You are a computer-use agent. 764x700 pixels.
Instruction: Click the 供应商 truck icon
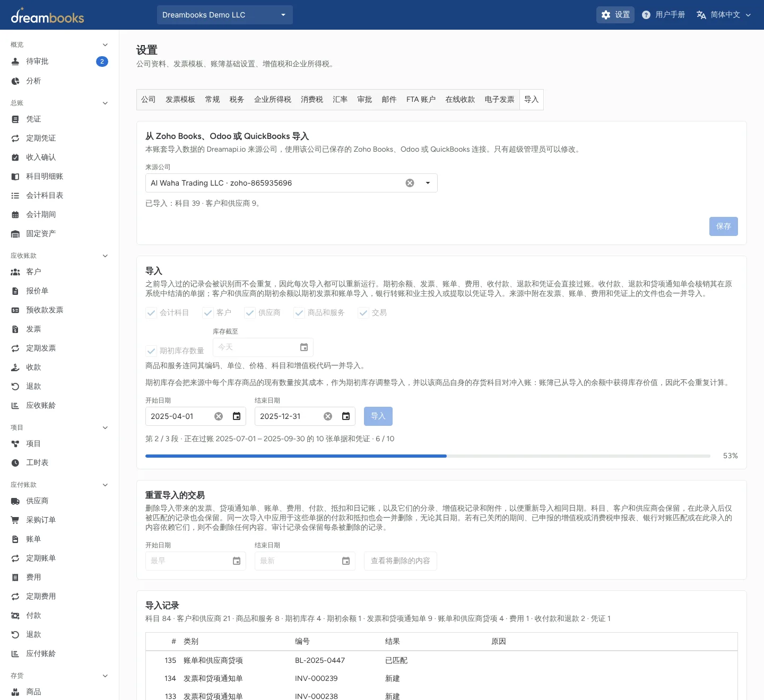click(15, 501)
